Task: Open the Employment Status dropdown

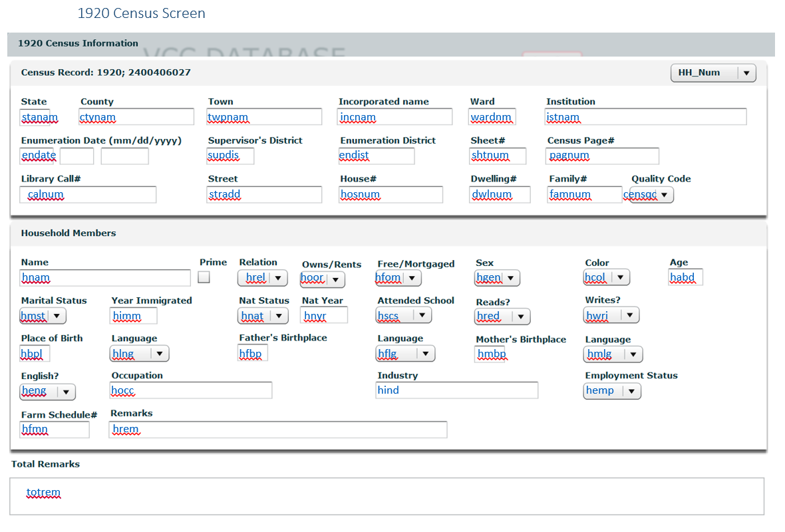Action: coord(612,391)
